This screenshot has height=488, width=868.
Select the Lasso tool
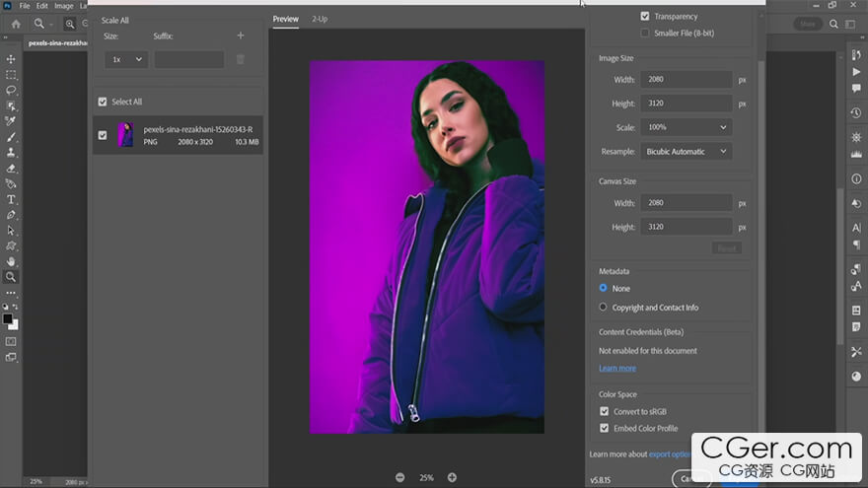click(11, 90)
